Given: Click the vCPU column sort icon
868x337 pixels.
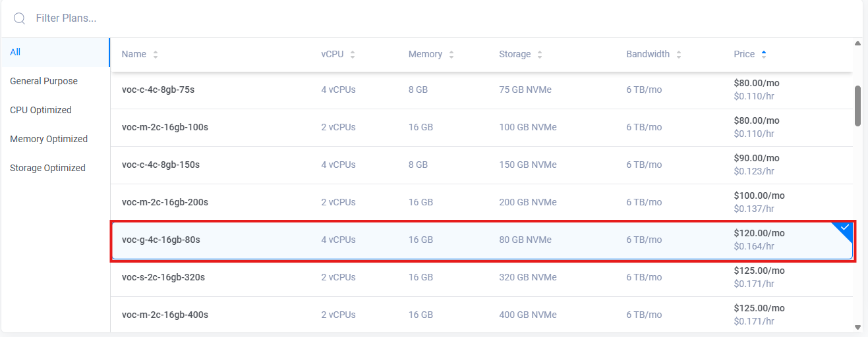Looking at the screenshot, I should (353, 55).
